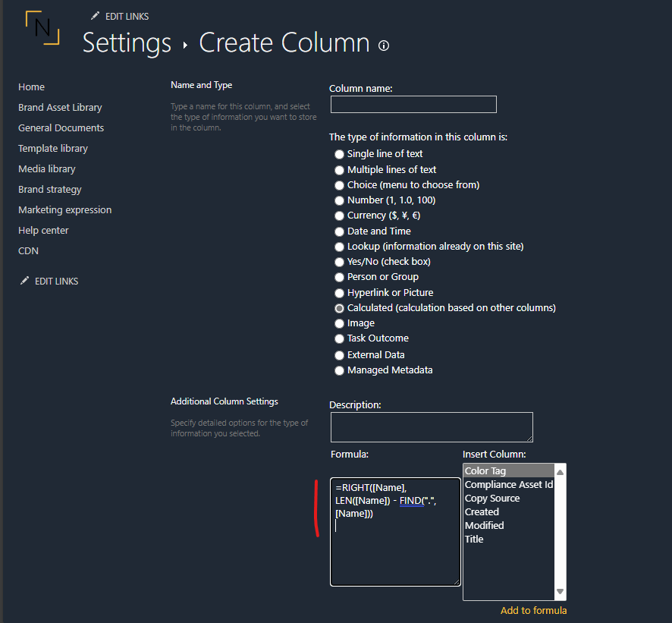The height and width of the screenshot is (623, 672).
Task: Click the Description text box
Action: 432,426
